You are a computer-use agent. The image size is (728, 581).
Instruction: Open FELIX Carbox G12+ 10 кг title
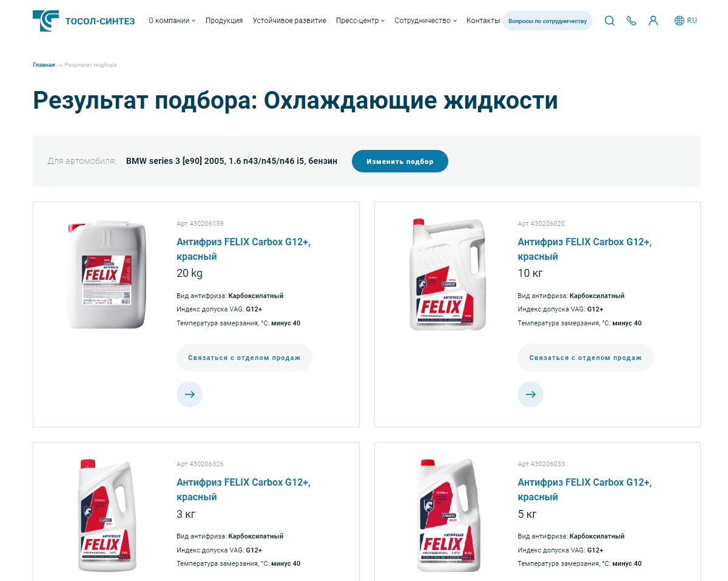click(584, 249)
